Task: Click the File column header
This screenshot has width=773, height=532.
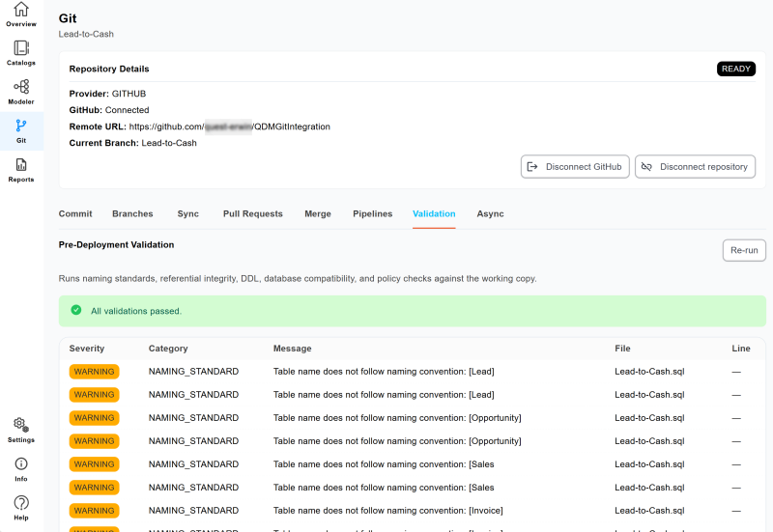Action: point(622,349)
